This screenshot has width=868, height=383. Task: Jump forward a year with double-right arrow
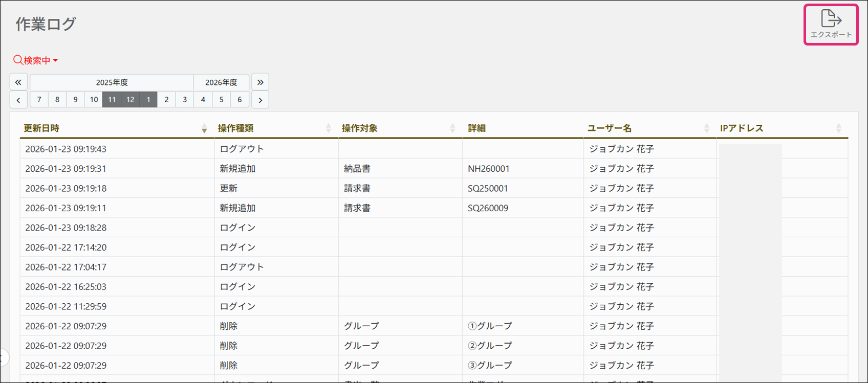coord(260,82)
